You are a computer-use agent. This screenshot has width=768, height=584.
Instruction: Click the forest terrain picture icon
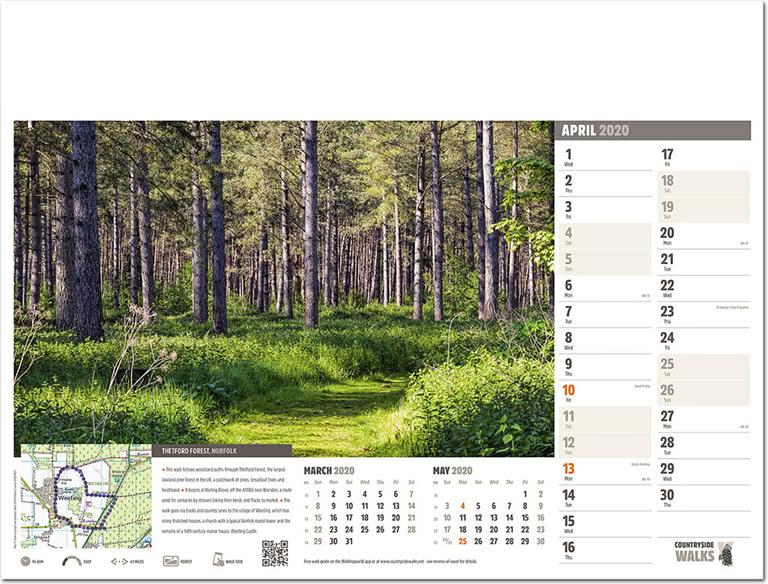[x=170, y=561]
